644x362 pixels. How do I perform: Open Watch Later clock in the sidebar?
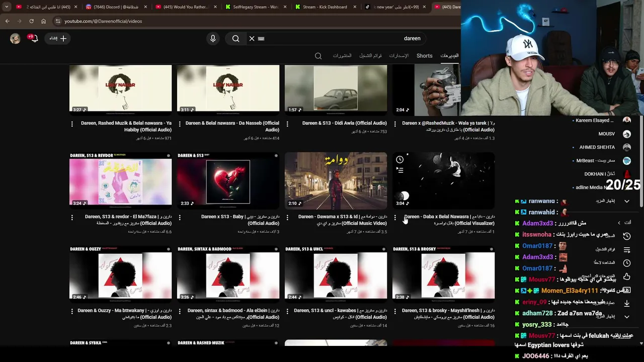626,263
